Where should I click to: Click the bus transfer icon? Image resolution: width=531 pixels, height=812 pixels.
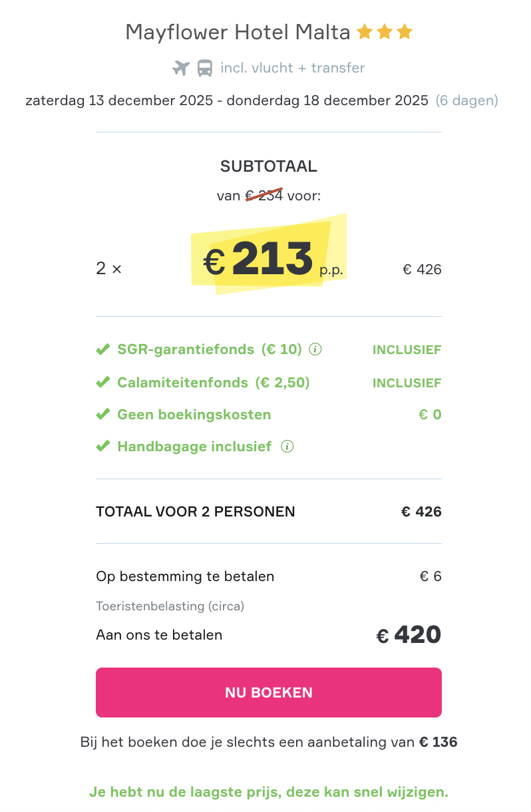(203, 68)
